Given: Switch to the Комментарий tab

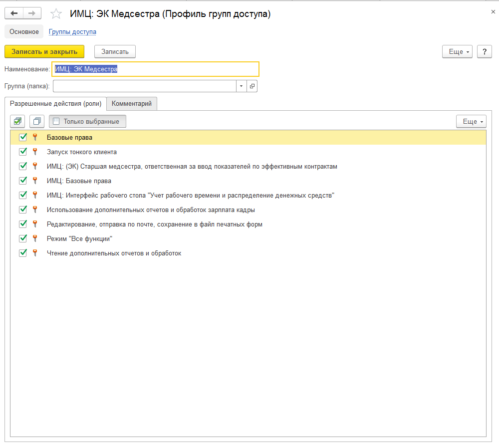Looking at the screenshot, I should (132, 104).
